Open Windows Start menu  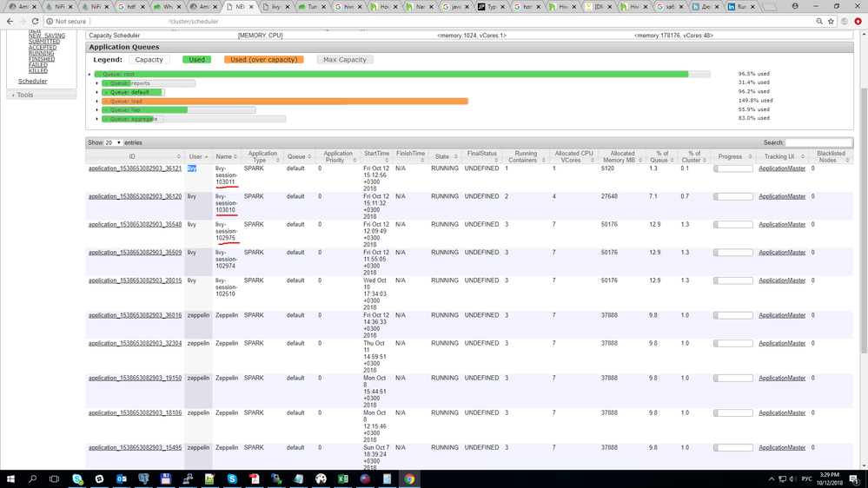pyautogui.click(x=10, y=478)
